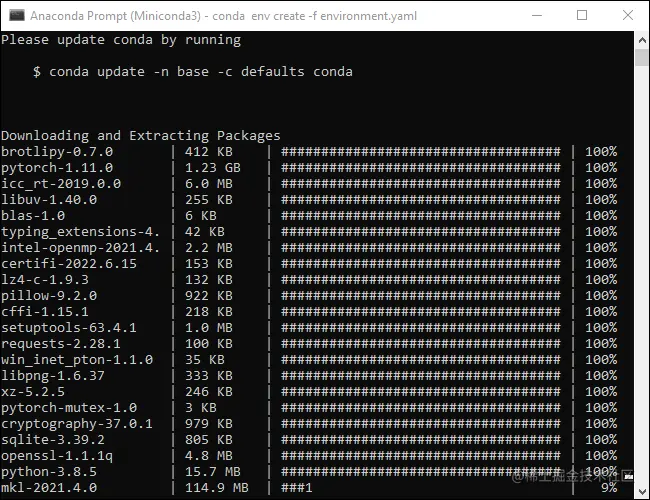Click the requests-2.28.1 package name
Screen dimensions: 650x500
point(61,344)
